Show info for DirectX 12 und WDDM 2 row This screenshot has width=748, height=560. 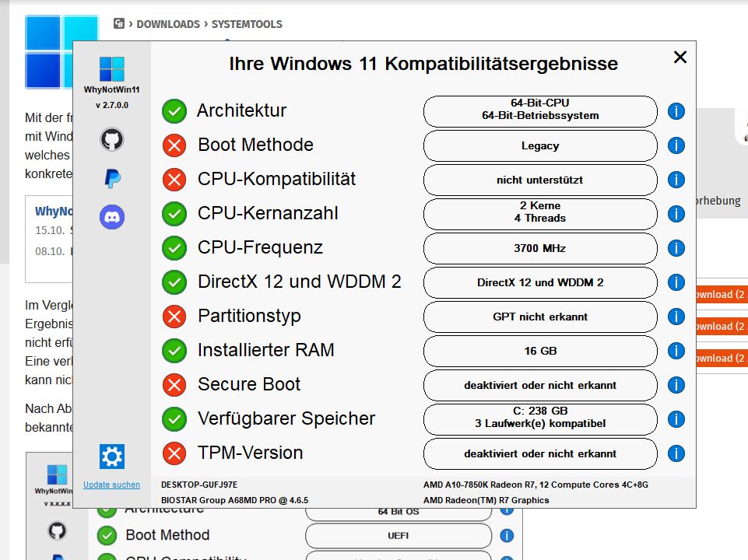(x=676, y=282)
